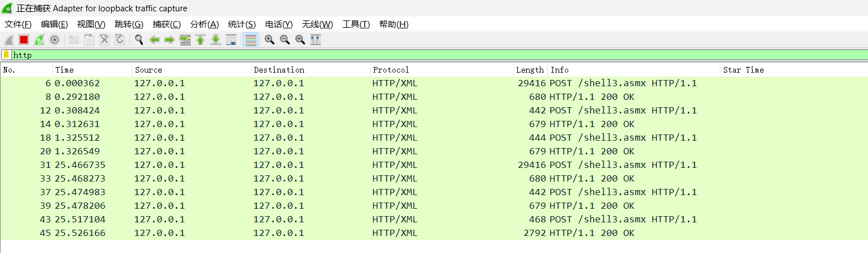This screenshot has width=868, height=253.
Task: Click the find packet magnifier icon
Action: pyautogui.click(x=139, y=40)
